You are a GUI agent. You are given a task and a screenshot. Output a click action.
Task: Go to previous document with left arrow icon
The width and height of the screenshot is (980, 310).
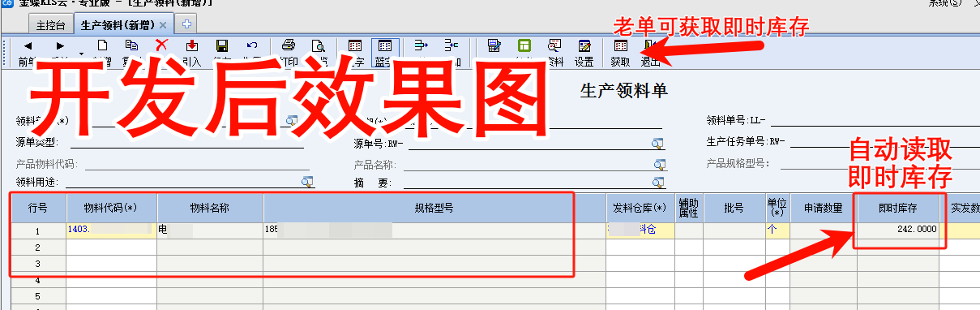coord(28,46)
